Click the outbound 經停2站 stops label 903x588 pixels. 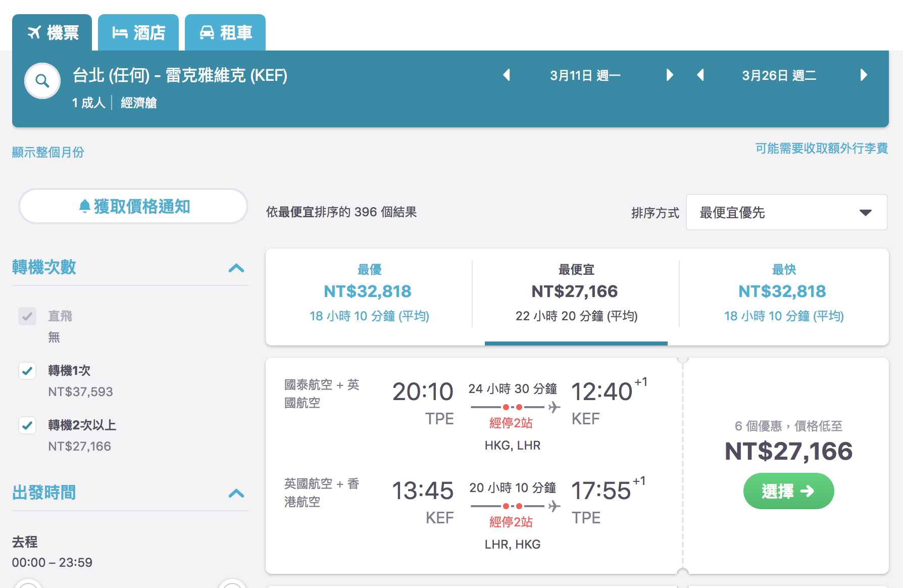click(x=511, y=423)
